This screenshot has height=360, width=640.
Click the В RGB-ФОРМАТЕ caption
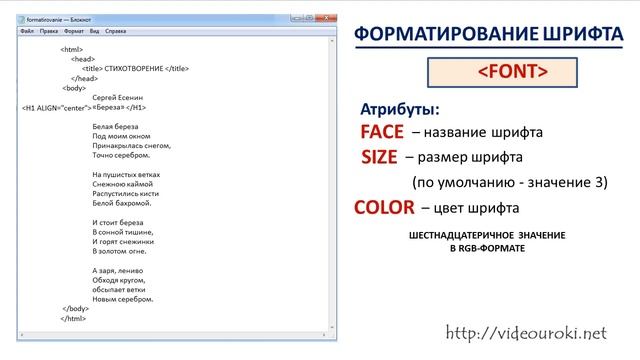pyautogui.click(x=487, y=248)
